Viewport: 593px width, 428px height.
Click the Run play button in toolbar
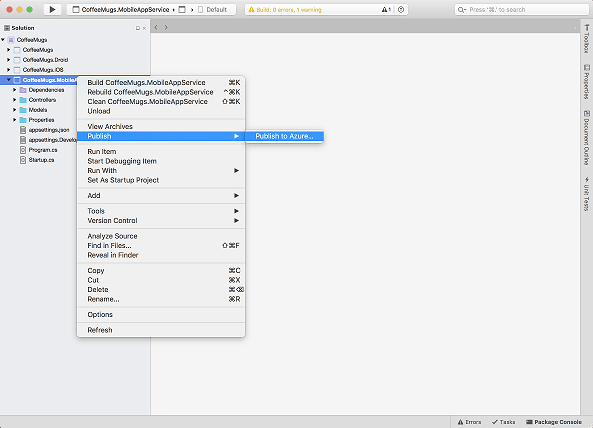tap(53, 9)
